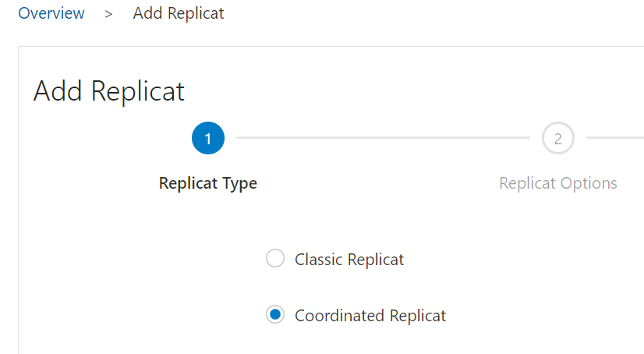Click the Add Replicat page heading

click(x=109, y=91)
